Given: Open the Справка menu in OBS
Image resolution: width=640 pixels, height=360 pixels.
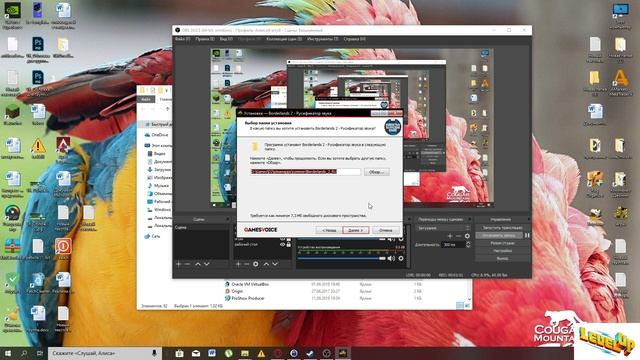Looking at the screenshot, I should pyautogui.click(x=354, y=39).
